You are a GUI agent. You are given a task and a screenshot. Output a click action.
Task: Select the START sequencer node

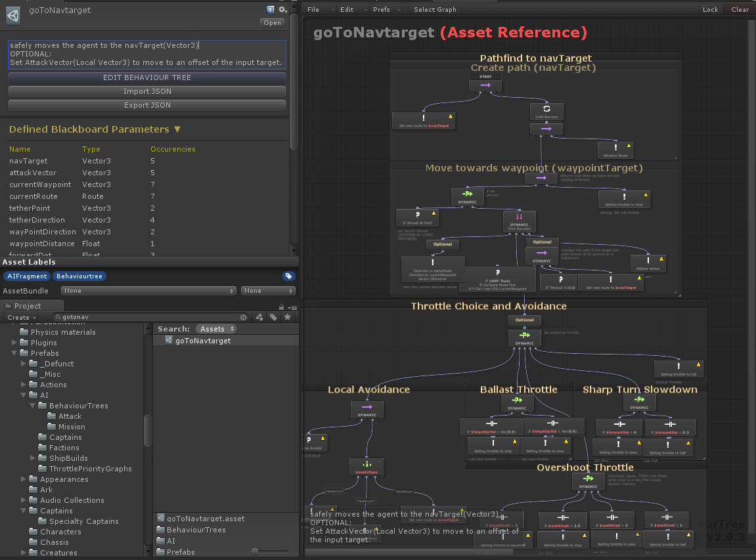(x=485, y=85)
